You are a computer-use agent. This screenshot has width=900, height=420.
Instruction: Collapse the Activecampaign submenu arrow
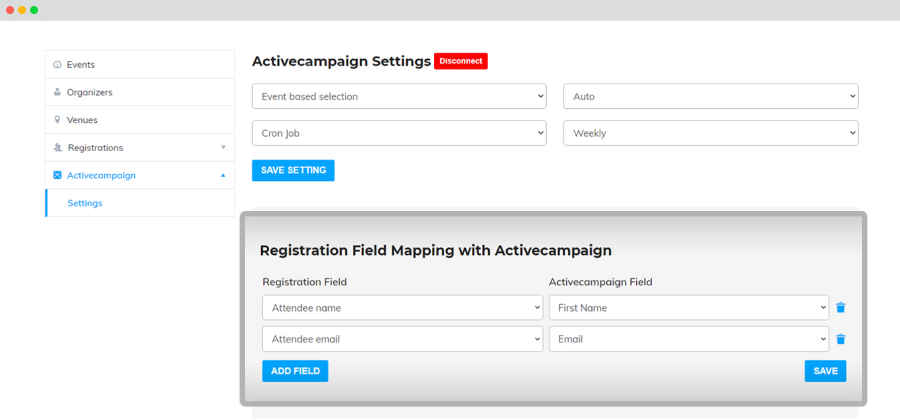pyautogui.click(x=223, y=176)
